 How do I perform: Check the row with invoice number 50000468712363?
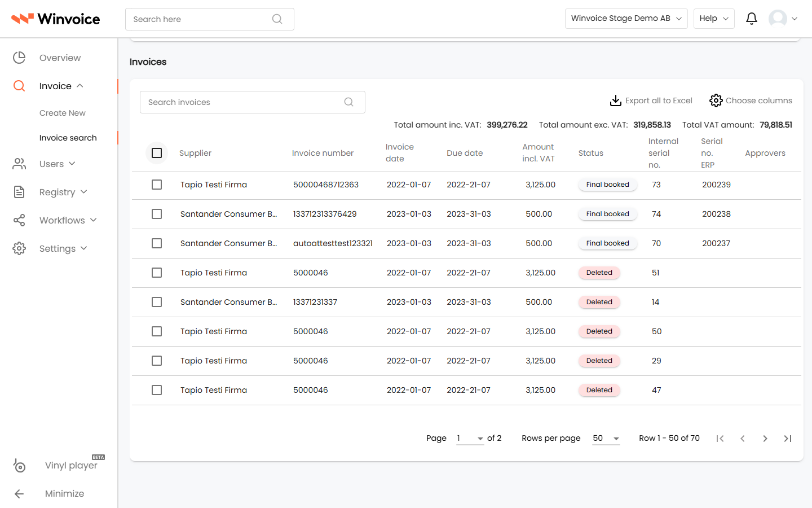point(157,185)
